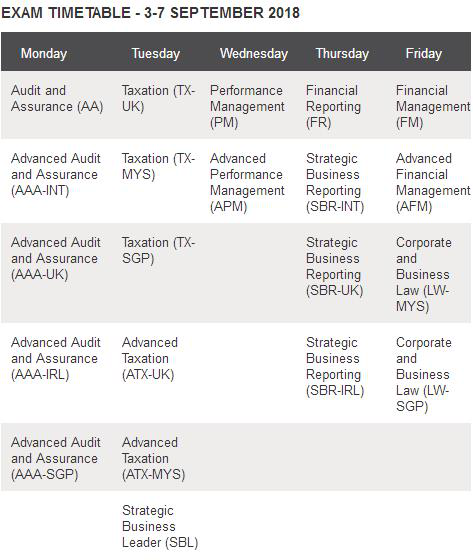Select Performance Management (PM) cell
473x560 pixels.
point(247,106)
